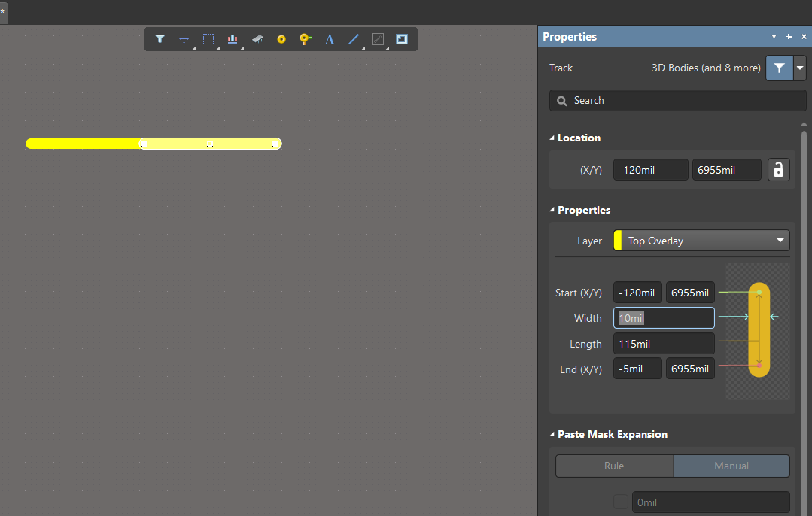The height and width of the screenshot is (516, 812).
Task: Select the dimension/keepout tool icon
Action: (378, 39)
